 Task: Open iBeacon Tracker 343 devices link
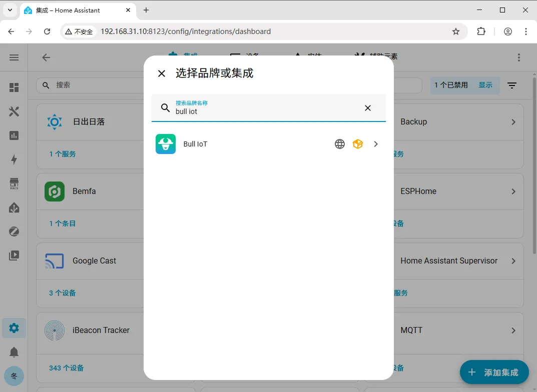[67, 368]
